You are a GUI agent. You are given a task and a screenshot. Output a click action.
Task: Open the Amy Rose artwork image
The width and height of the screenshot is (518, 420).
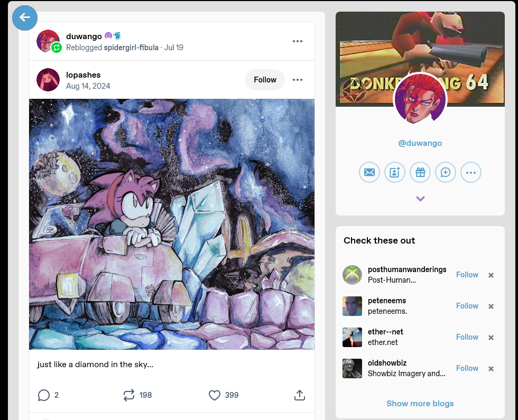(172, 224)
